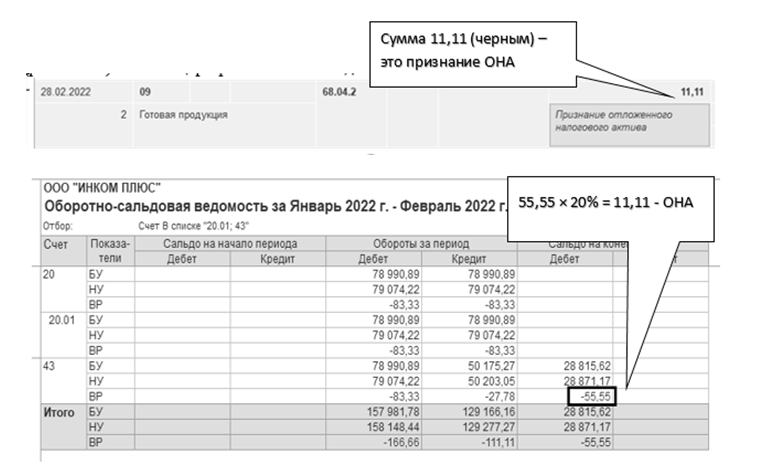The image size is (757, 471).
Task: Click the 'Оборотно-сальдовая ведомость' report title
Action: tap(276, 206)
